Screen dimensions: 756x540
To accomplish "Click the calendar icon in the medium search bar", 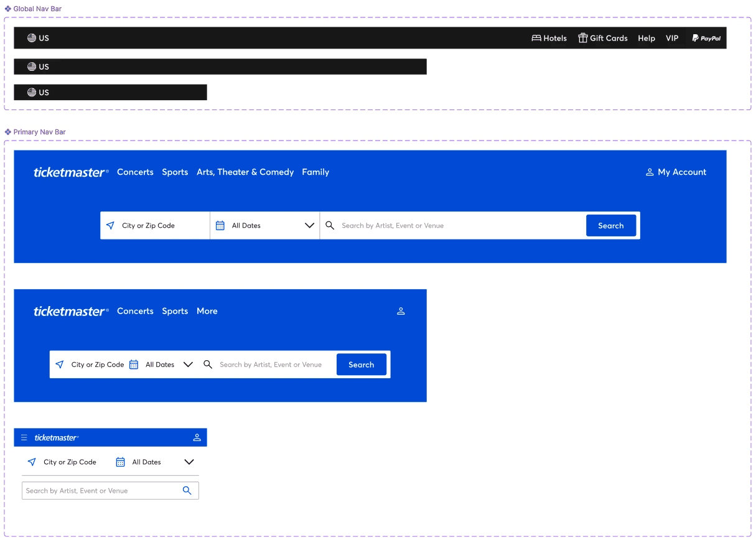I will (134, 365).
